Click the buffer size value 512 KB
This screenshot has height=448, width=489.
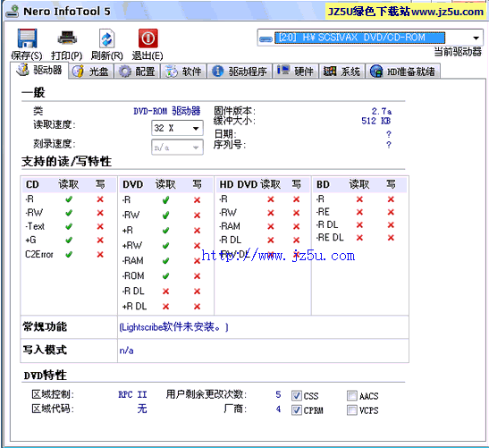pyautogui.click(x=376, y=121)
